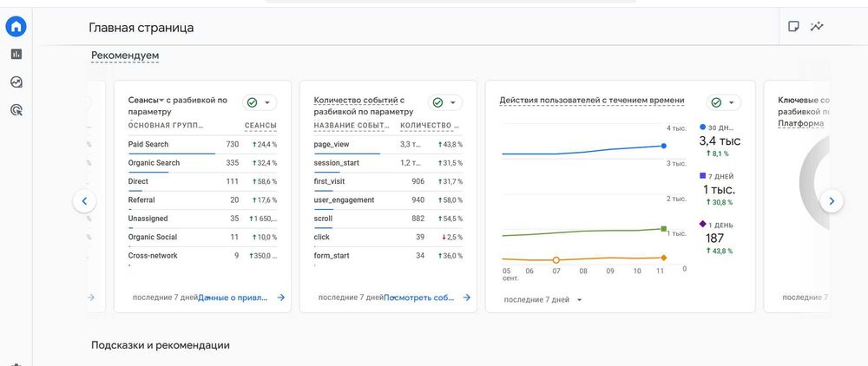Select the 30 дн. blue legend marker
Viewport: 868px width, 366px height.
703,127
